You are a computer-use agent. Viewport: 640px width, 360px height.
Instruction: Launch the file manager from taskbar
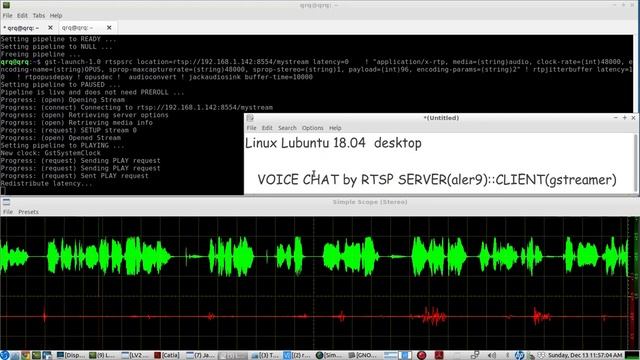tap(16, 355)
